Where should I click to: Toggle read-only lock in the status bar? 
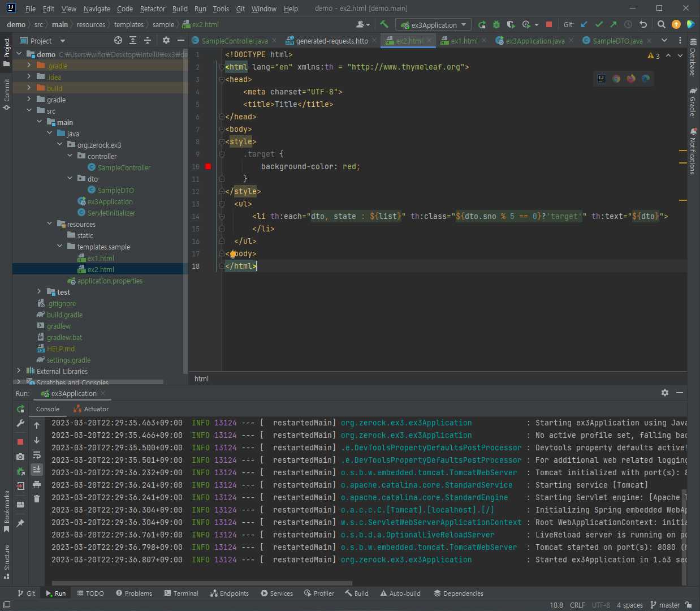pyautogui.click(x=689, y=605)
